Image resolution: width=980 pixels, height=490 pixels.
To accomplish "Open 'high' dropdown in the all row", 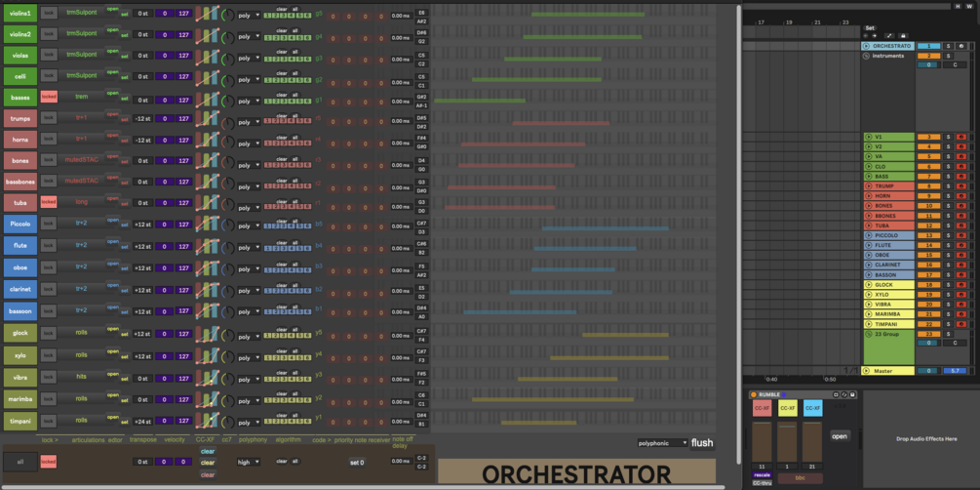I will click(248, 462).
